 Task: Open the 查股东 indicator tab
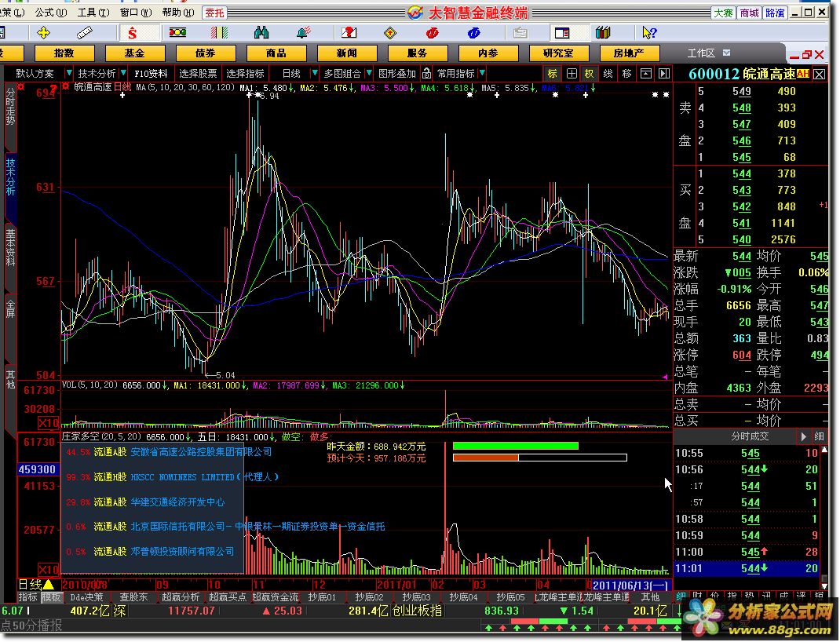pyautogui.click(x=133, y=597)
